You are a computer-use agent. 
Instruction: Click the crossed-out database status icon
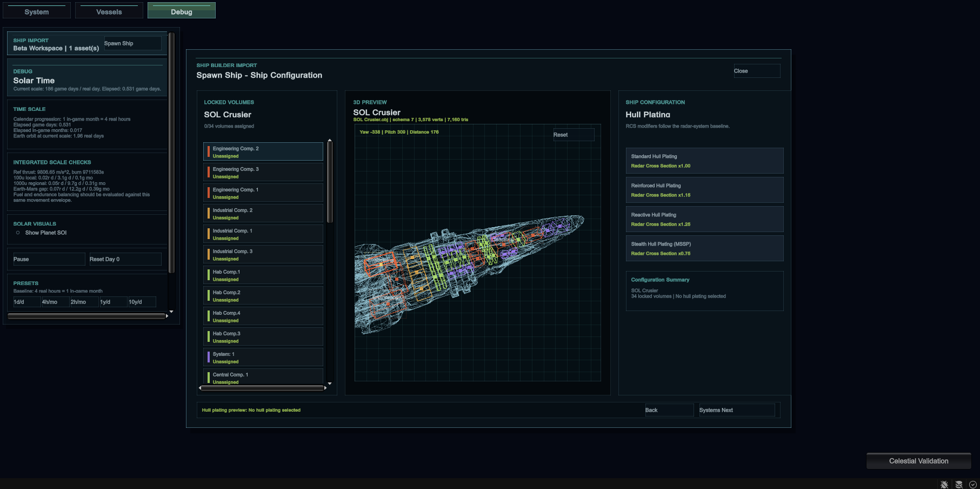tap(959, 485)
